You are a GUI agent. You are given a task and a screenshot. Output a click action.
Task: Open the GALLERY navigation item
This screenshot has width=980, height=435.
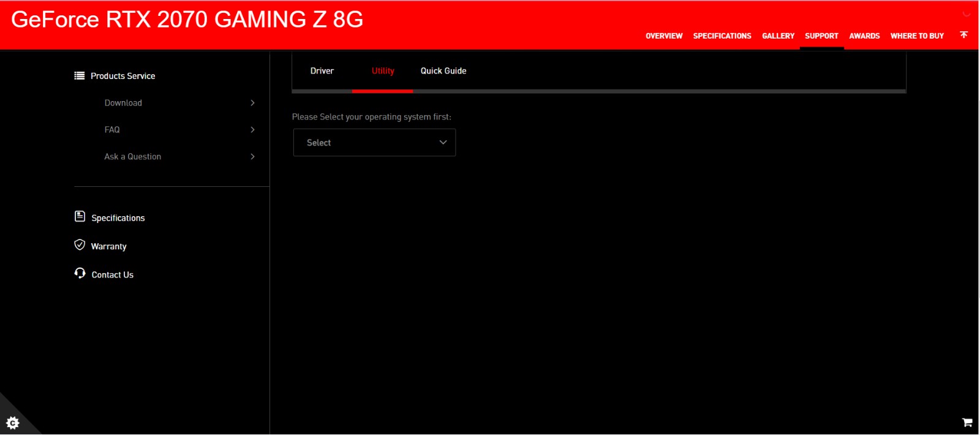(778, 36)
